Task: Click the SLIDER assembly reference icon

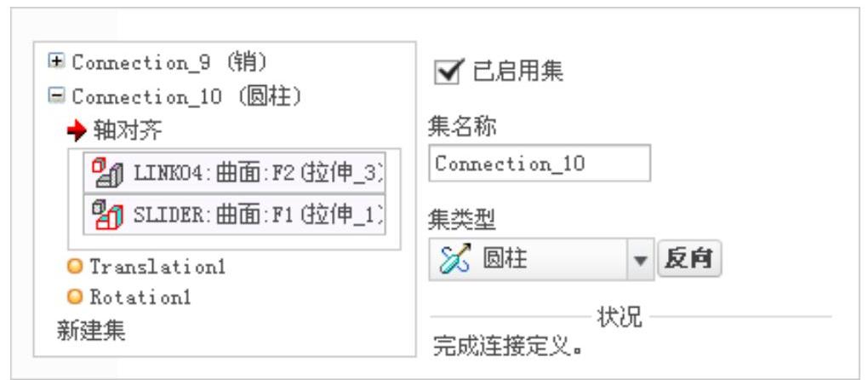Action: tap(107, 215)
